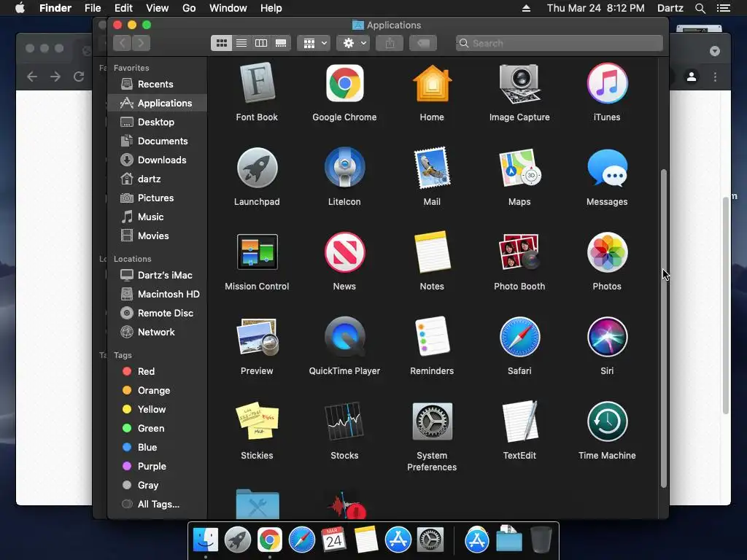The image size is (747, 560).
Task: Open the Go menu
Action: pyautogui.click(x=189, y=8)
